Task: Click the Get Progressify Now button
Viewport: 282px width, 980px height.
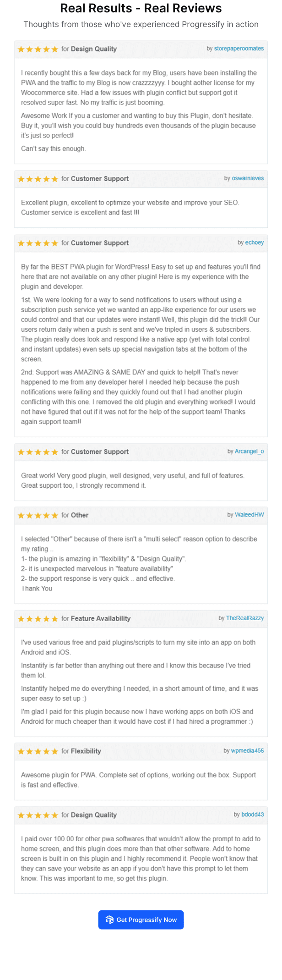Action: pos(141,920)
